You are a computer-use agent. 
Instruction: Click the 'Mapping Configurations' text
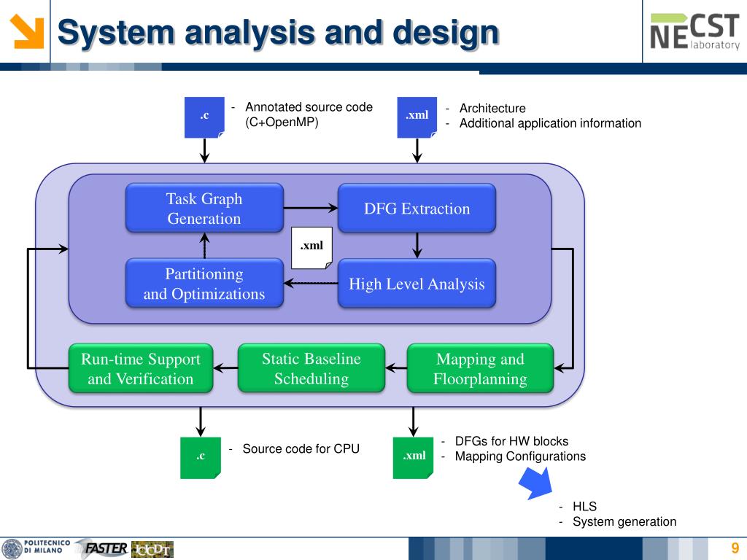click(x=520, y=456)
